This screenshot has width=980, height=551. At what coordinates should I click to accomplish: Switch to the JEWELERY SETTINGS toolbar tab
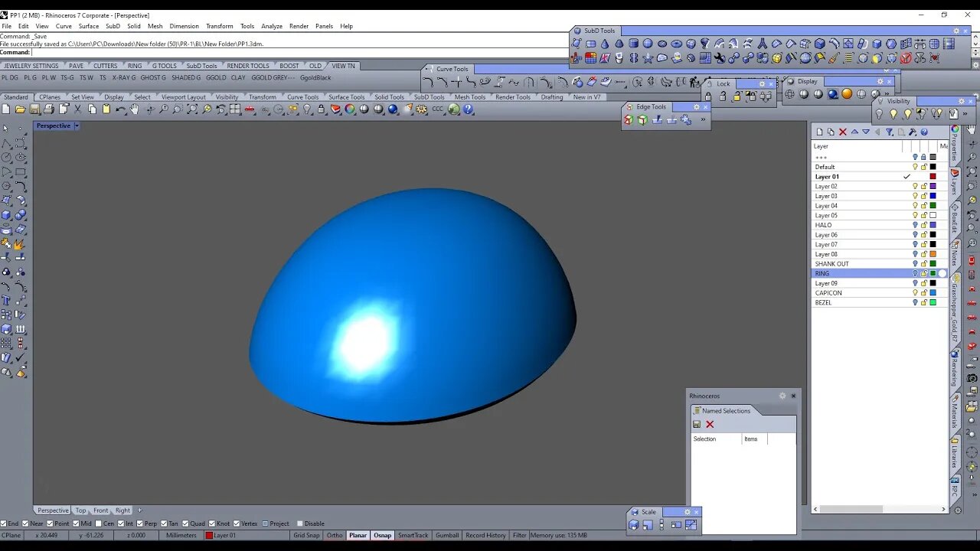31,66
